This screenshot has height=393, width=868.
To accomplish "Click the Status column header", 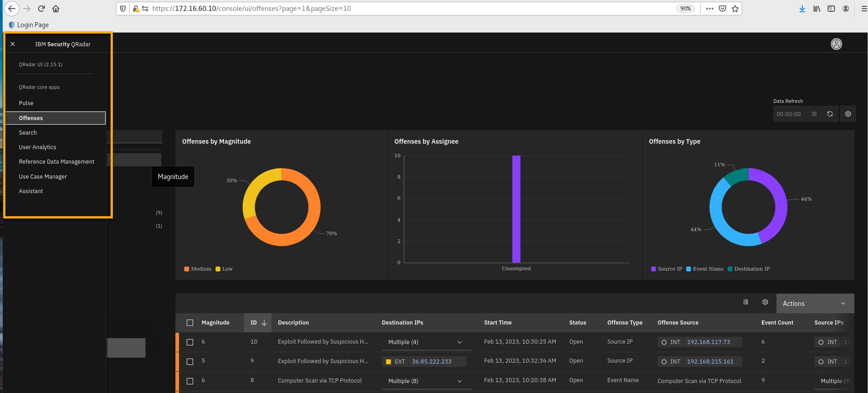I will (577, 323).
